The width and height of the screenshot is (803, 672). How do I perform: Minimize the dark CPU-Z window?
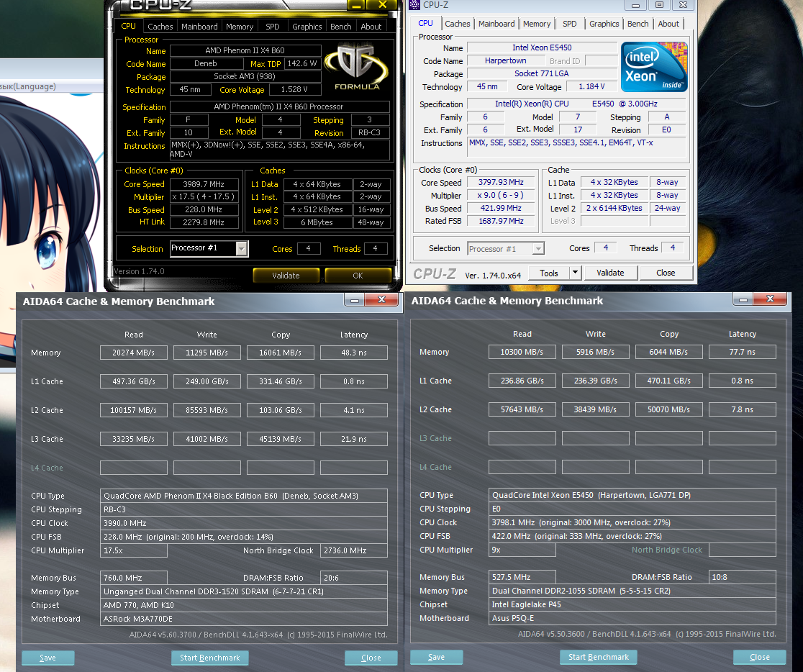point(357,4)
